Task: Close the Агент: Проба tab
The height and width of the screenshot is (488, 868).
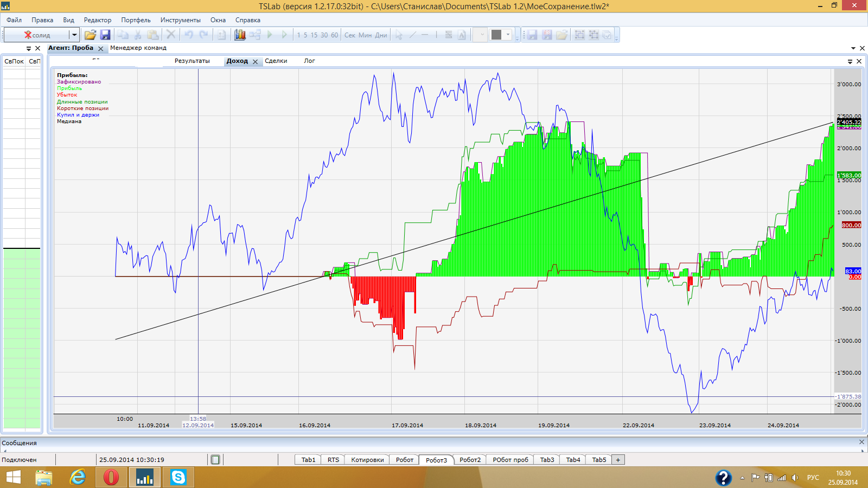Action: [x=100, y=48]
